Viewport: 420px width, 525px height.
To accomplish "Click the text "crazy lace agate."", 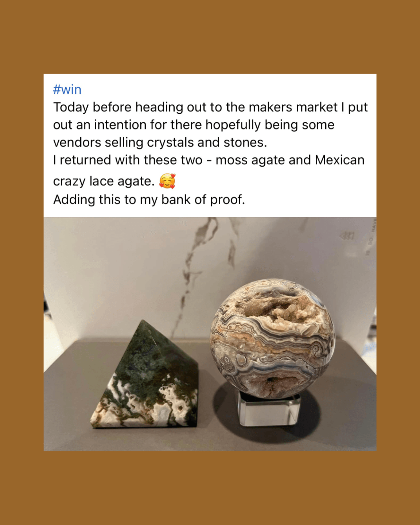I will [x=104, y=181].
